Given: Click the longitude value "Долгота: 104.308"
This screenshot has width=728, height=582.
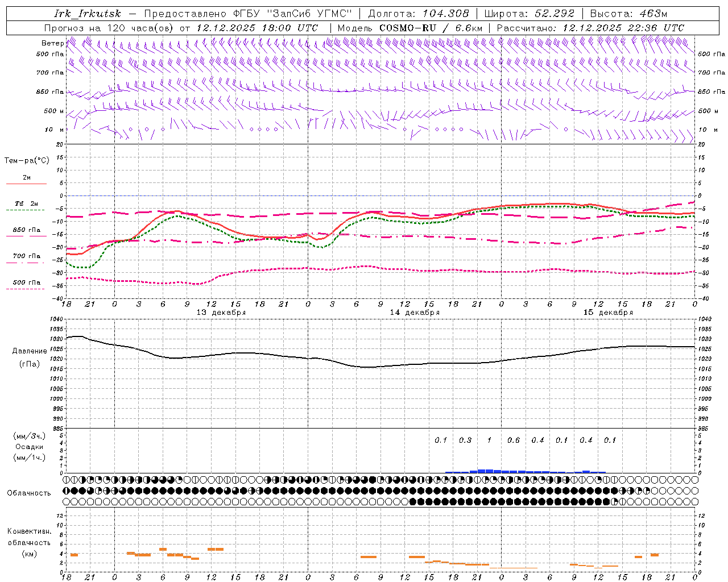Looking at the screenshot, I should (x=419, y=14).
